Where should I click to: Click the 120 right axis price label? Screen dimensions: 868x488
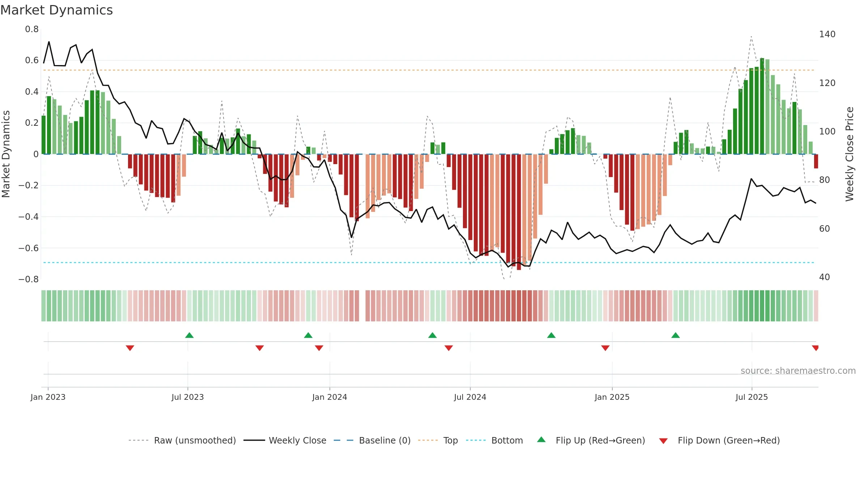pyautogui.click(x=827, y=83)
